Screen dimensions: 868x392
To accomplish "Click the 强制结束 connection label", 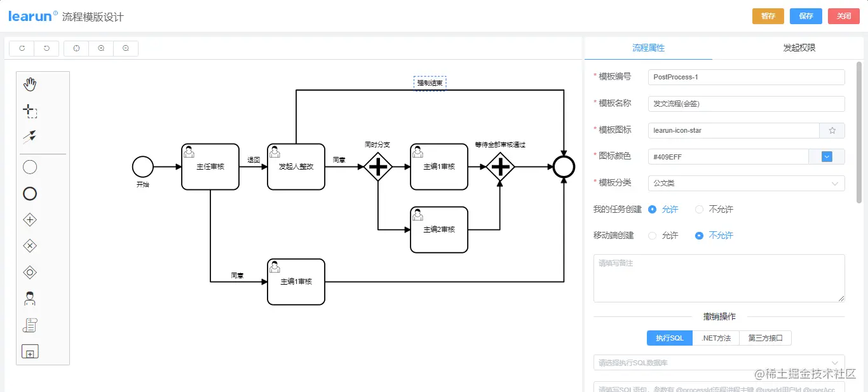I will (430, 83).
